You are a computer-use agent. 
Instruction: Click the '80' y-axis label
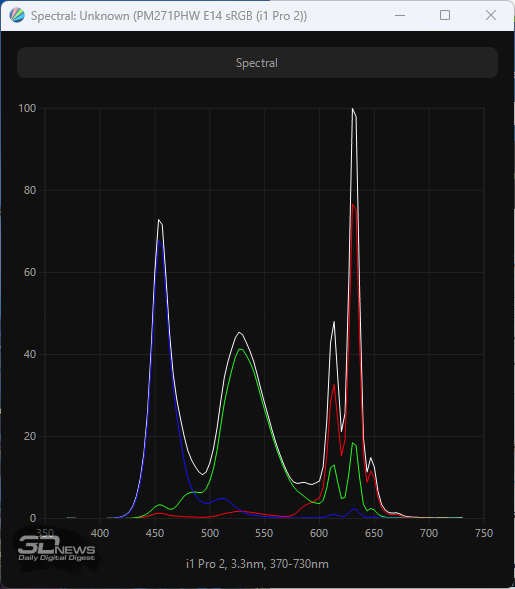(30, 190)
